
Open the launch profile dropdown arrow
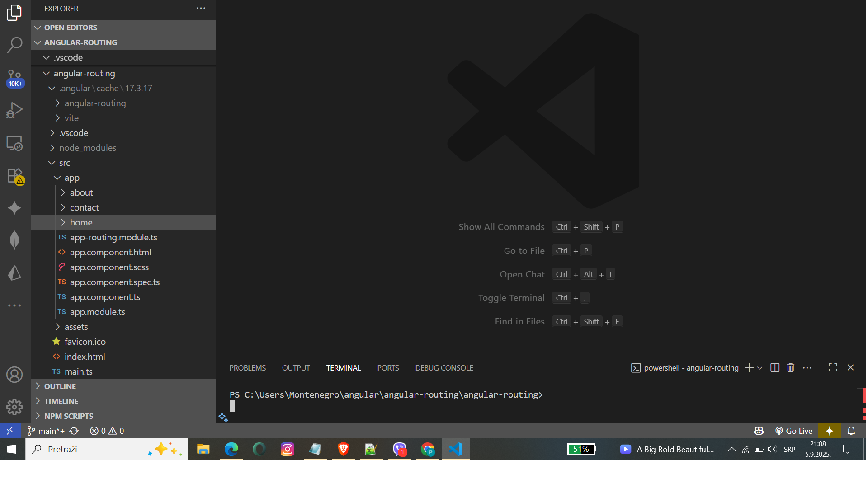(760, 368)
